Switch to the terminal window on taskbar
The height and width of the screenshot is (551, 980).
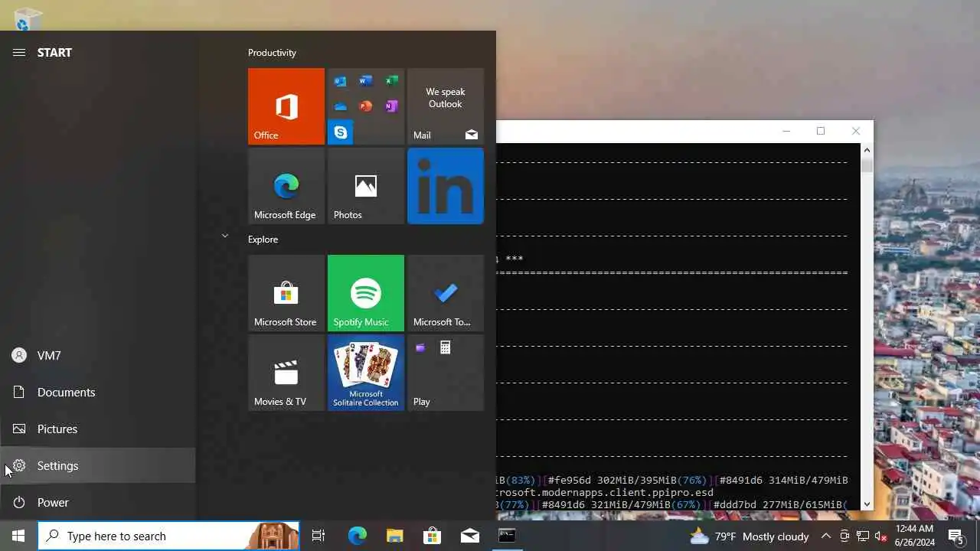tap(507, 536)
